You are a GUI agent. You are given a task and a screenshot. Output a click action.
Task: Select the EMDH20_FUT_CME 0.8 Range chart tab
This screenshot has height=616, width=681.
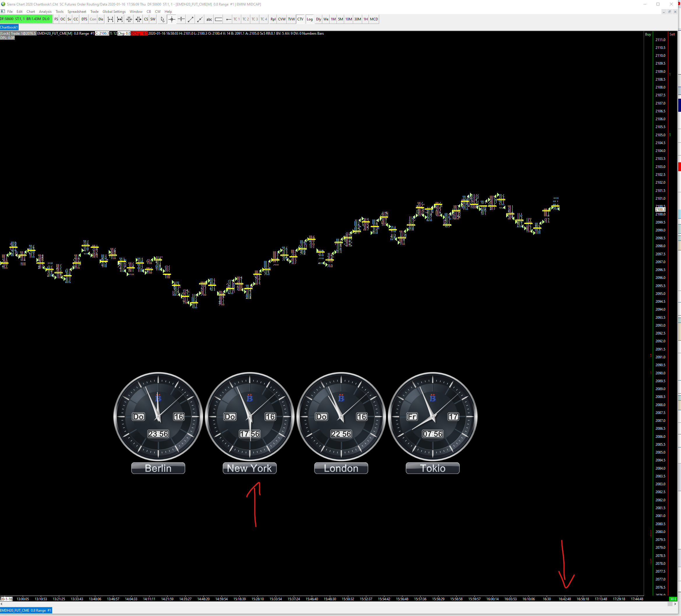26,610
